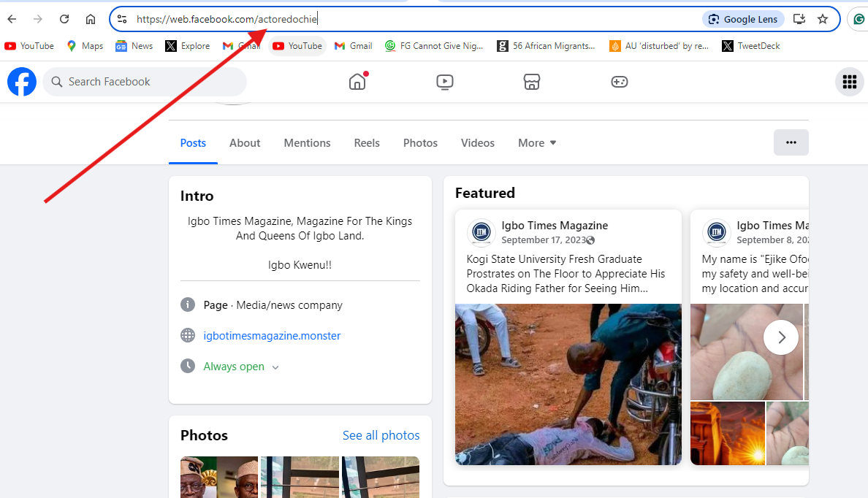Image resolution: width=868 pixels, height=498 pixels.
Task: Open Google Lens in the address bar
Action: [x=744, y=20]
